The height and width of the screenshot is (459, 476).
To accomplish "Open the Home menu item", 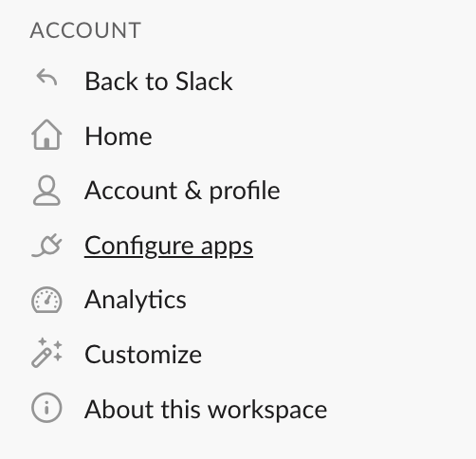I will coord(119,137).
